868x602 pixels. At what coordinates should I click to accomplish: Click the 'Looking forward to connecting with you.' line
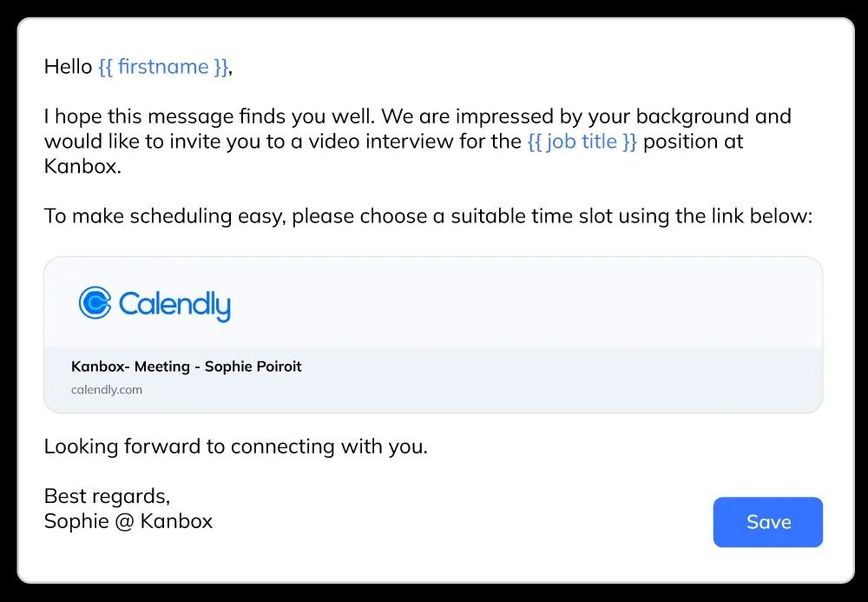click(236, 447)
